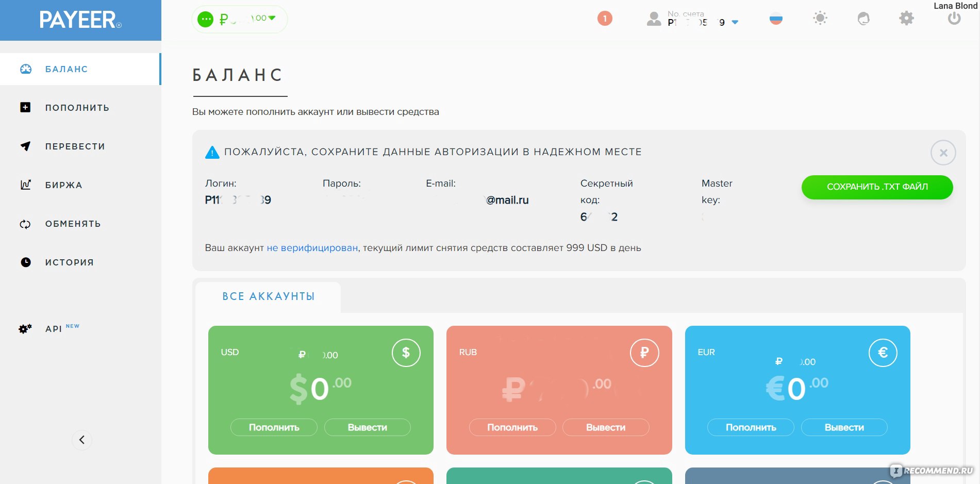Screen dimensions: 980x484
Task: Click Вывести on the RUB card
Action: tap(606, 427)
